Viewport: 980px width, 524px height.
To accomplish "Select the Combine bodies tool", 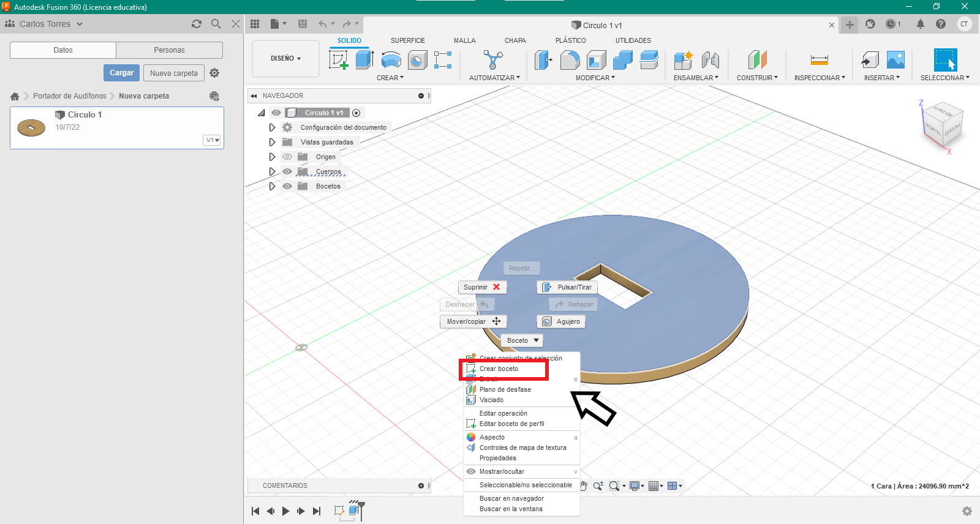I will click(x=622, y=60).
